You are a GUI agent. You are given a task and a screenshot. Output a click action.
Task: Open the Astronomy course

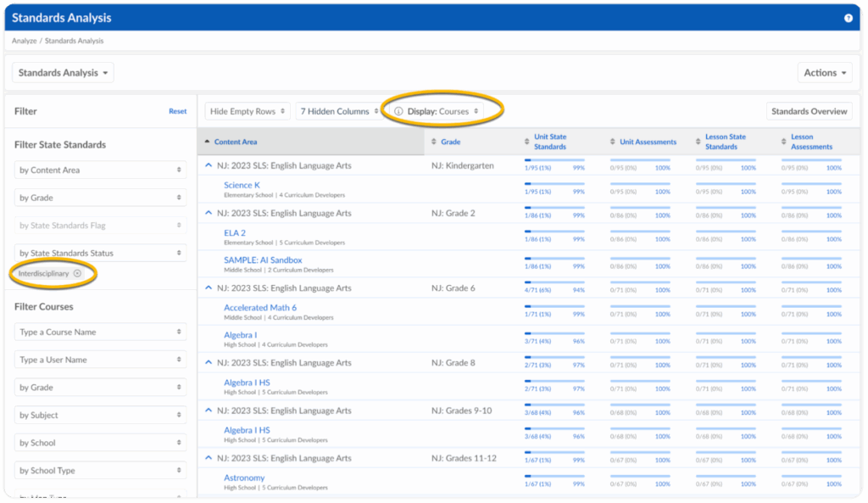pos(244,478)
